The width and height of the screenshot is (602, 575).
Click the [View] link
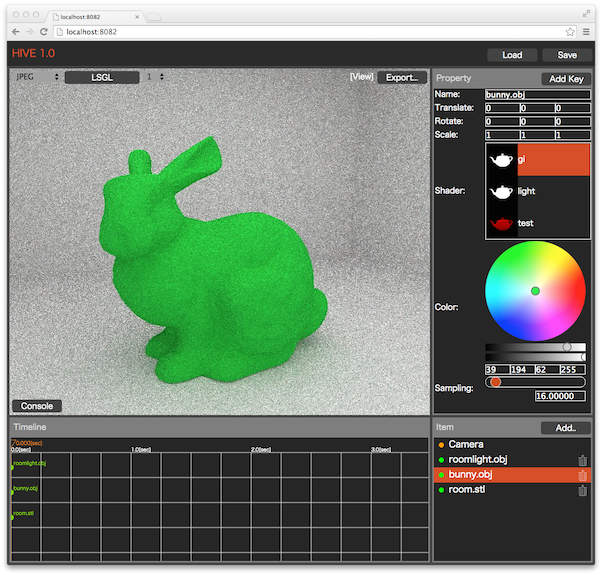pos(361,77)
